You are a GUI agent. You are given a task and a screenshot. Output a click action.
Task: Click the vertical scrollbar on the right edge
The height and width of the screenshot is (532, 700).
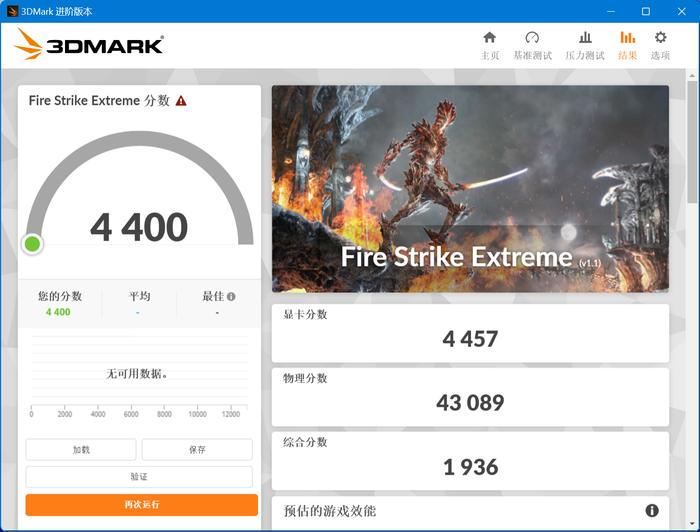click(692, 141)
